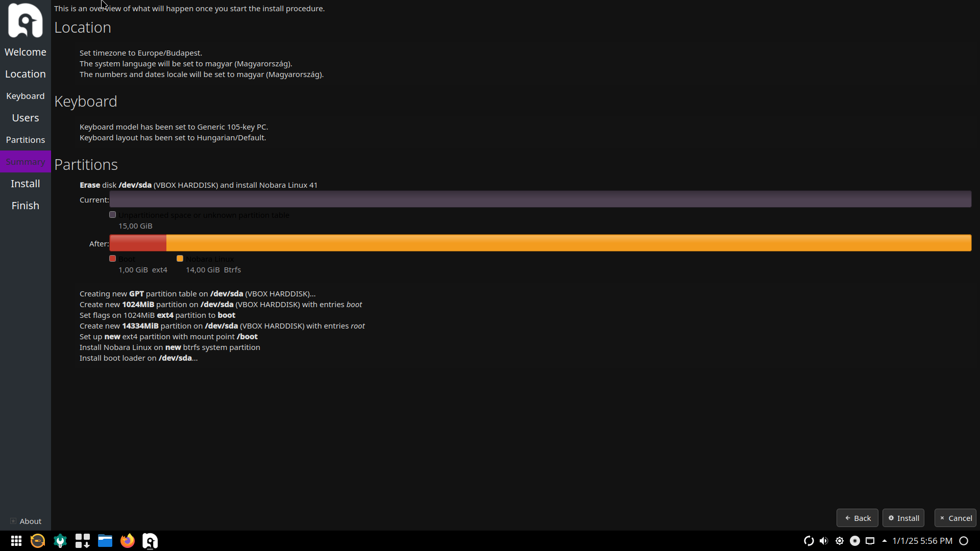Go to the Keyboard step
The height and width of the screenshot is (551, 980).
(x=26, y=96)
